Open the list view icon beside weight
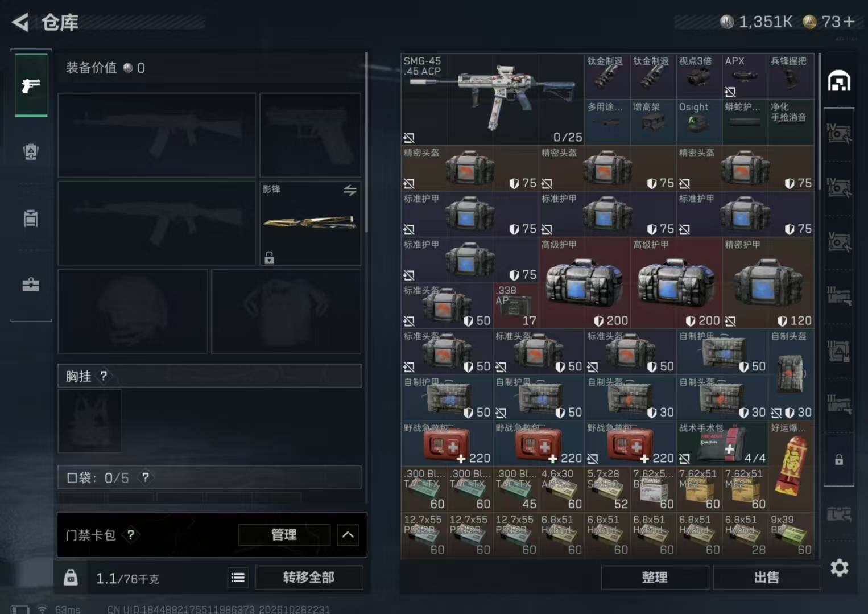Viewport: 868px width, 614px height. (x=238, y=578)
